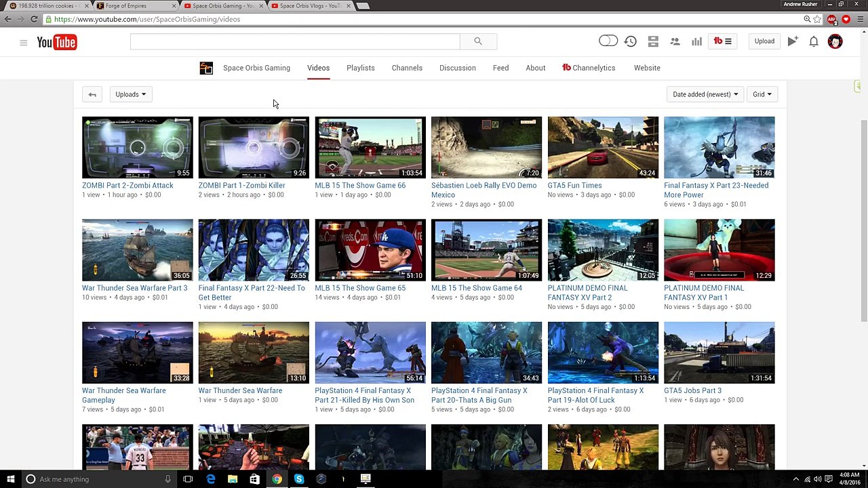Open the MLB 15 The Show Game 65 link
868x488 pixels.
tap(360, 288)
